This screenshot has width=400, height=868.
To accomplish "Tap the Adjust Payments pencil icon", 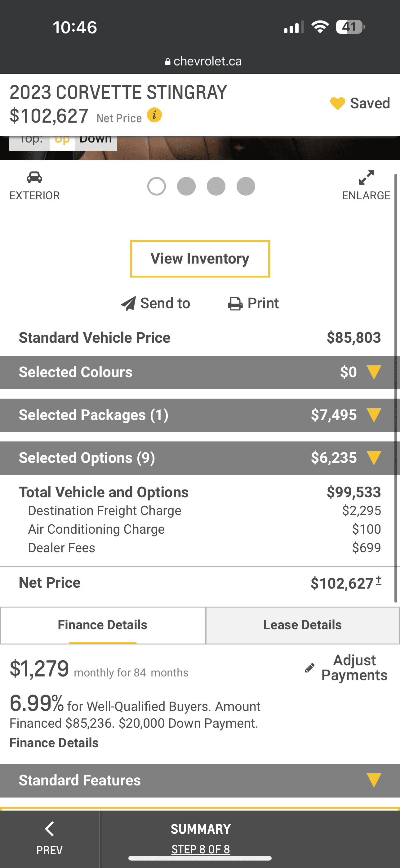I will pyautogui.click(x=309, y=668).
